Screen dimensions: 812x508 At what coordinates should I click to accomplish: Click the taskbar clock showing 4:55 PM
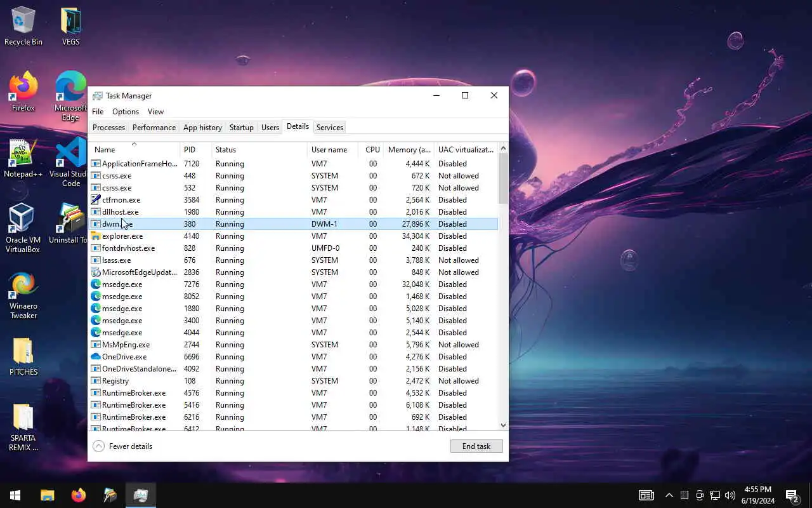(x=757, y=495)
